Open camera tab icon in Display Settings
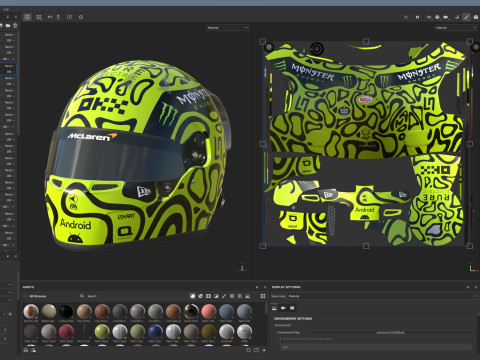The width and height of the screenshot is (480, 360). [x=283, y=308]
